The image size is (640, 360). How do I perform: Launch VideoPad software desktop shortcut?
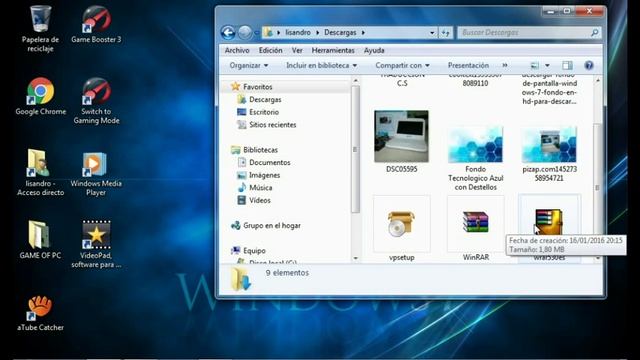point(96,244)
